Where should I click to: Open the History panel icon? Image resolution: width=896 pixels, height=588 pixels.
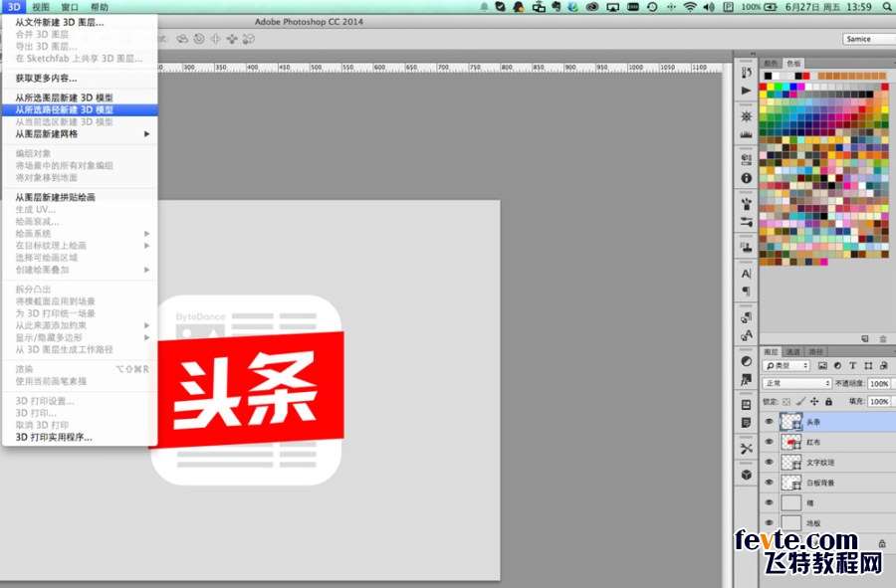747,73
